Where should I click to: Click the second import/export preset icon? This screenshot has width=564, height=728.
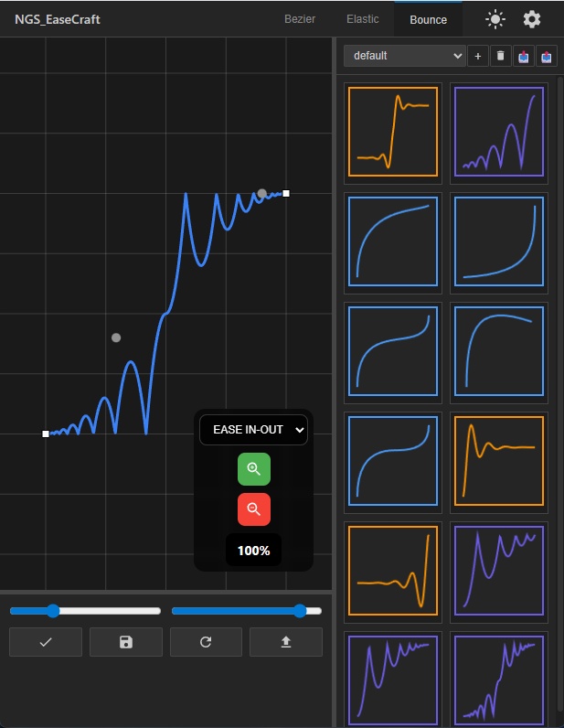pos(546,56)
